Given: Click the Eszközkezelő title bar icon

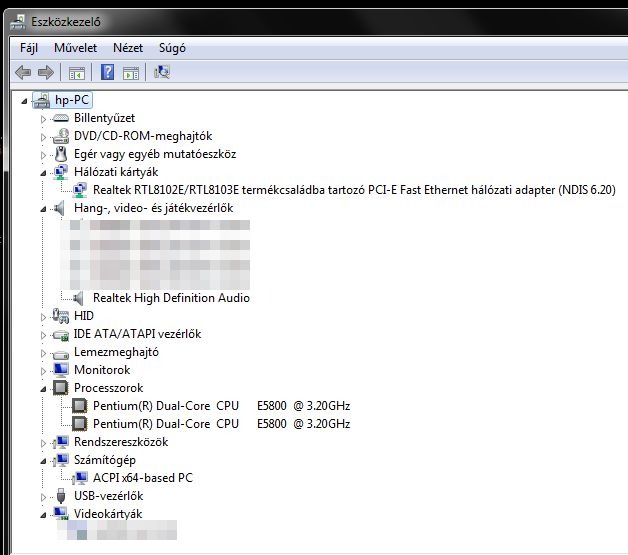Looking at the screenshot, I should click(18, 22).
